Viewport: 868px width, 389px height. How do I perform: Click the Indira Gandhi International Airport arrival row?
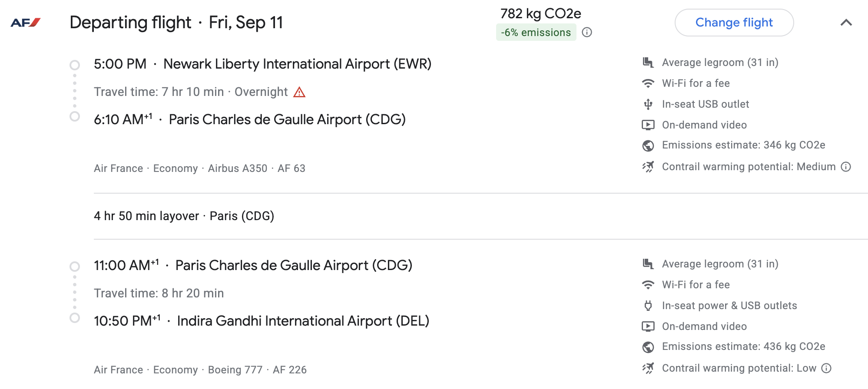(261, 321)
